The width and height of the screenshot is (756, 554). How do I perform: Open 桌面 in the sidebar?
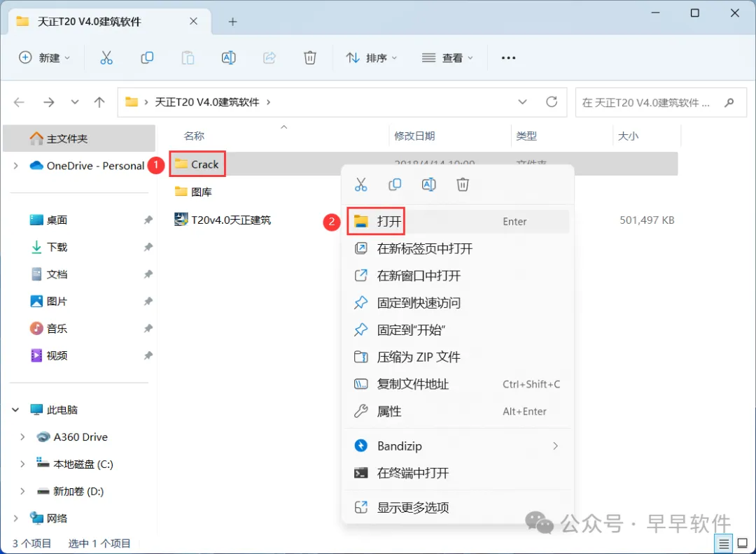[57, 220]
